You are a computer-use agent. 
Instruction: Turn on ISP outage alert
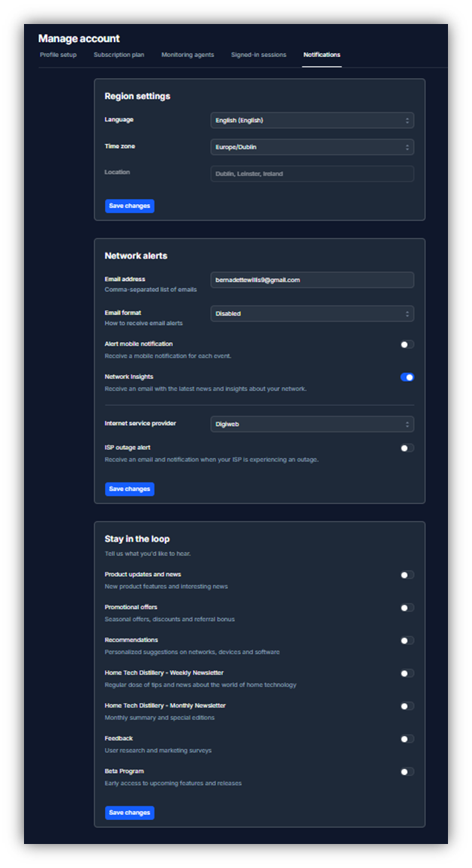tap(407, 446)
